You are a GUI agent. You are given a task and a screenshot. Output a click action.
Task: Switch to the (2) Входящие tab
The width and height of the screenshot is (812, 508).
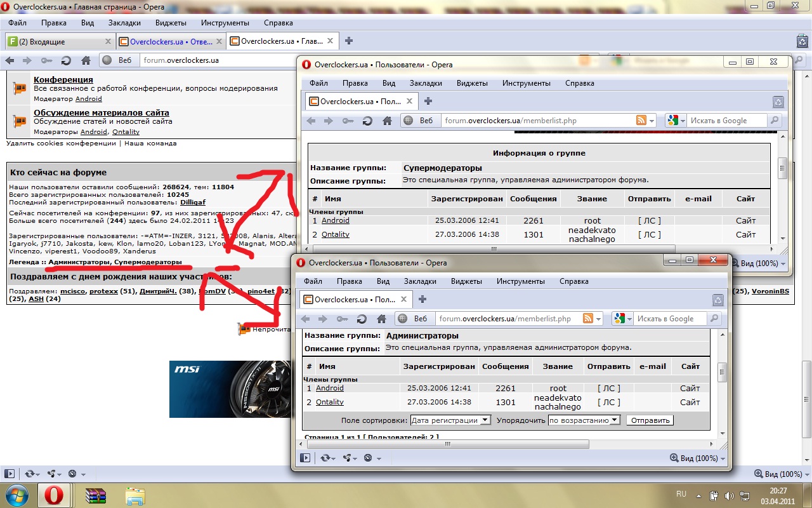[60, 41]
